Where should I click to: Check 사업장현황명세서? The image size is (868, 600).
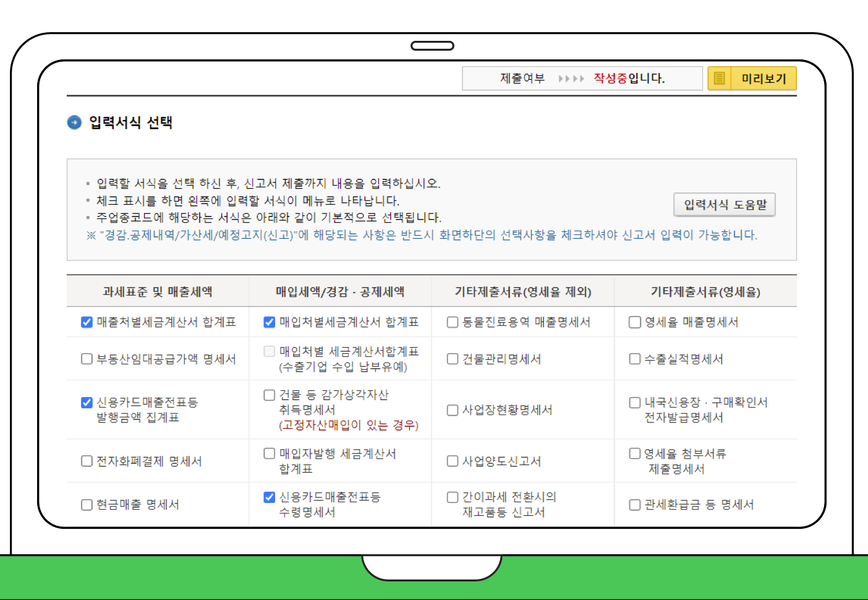click(x=452, y=409)
